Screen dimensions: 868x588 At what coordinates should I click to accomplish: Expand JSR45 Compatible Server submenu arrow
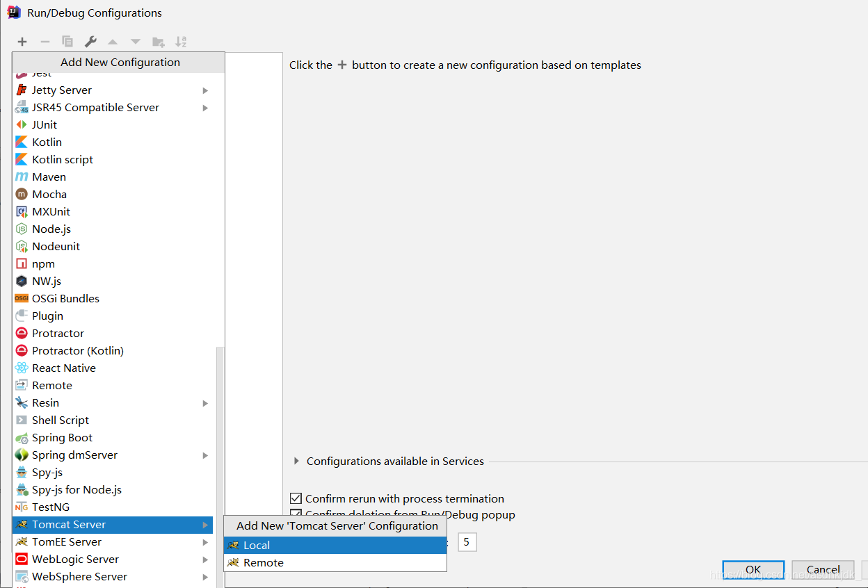(205, 108)
